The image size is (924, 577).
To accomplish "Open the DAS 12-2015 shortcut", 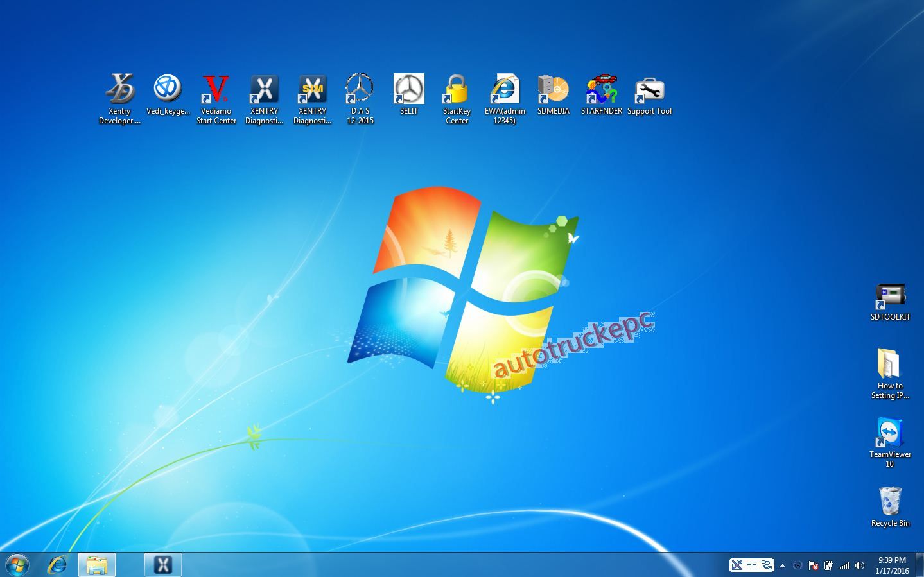I will click(x=360, y=98).
